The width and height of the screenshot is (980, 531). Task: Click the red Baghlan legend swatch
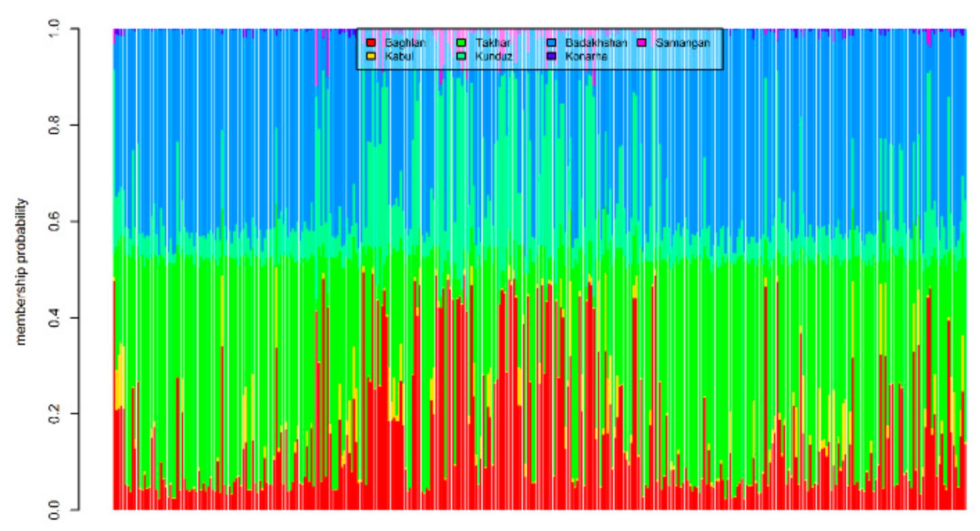[370, 43]
